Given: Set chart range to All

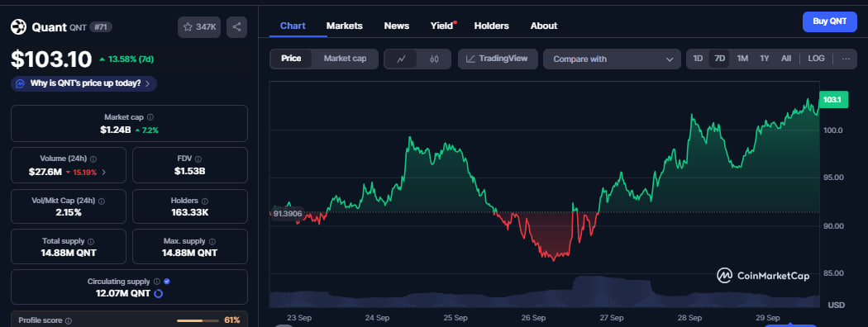Looking at the screenshot, I should (x=786, y=59).
